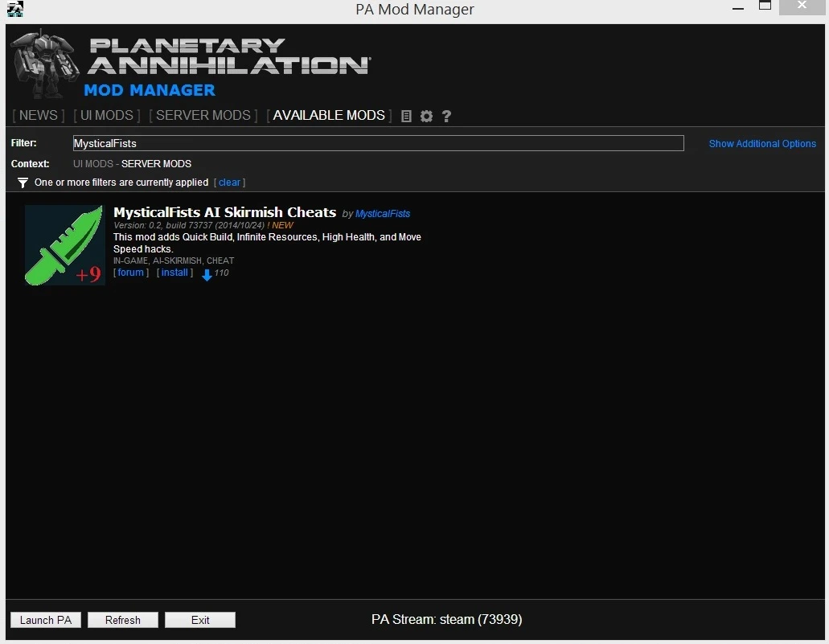The width and height of the screenshot is (829, 644).
Task: Open the UI MODS section
Action: pos(105,115)
